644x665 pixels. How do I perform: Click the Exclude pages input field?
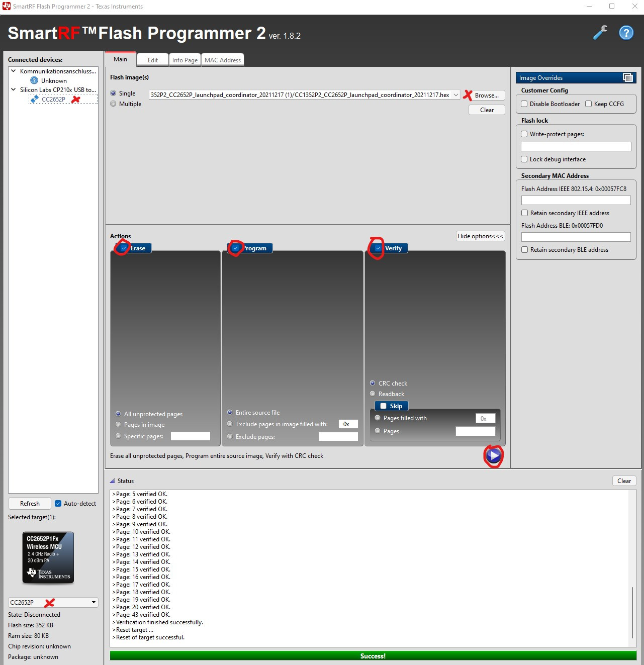point(338,437)
